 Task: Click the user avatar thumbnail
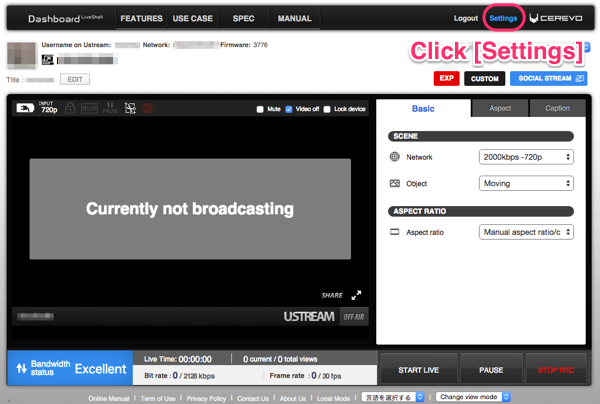(21, 55)
